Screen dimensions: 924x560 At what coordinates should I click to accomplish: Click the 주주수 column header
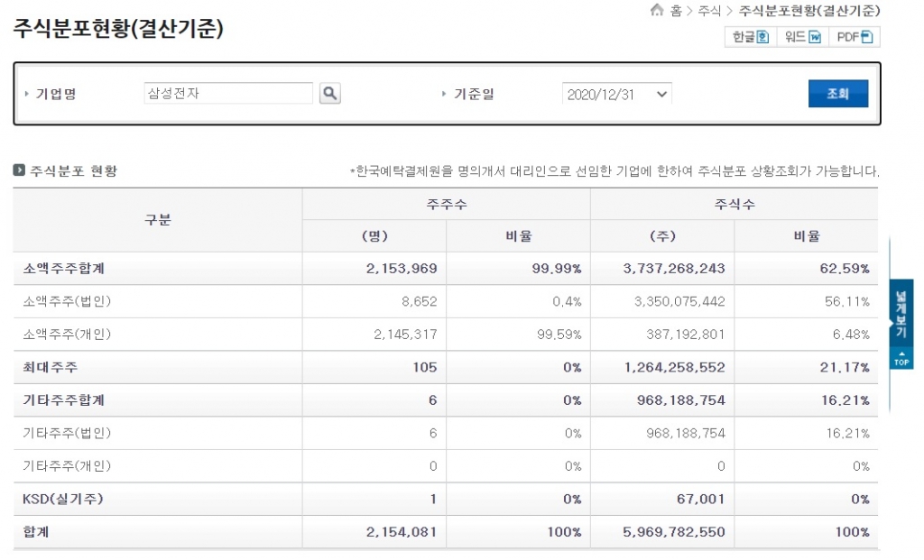tap(446, 204)
